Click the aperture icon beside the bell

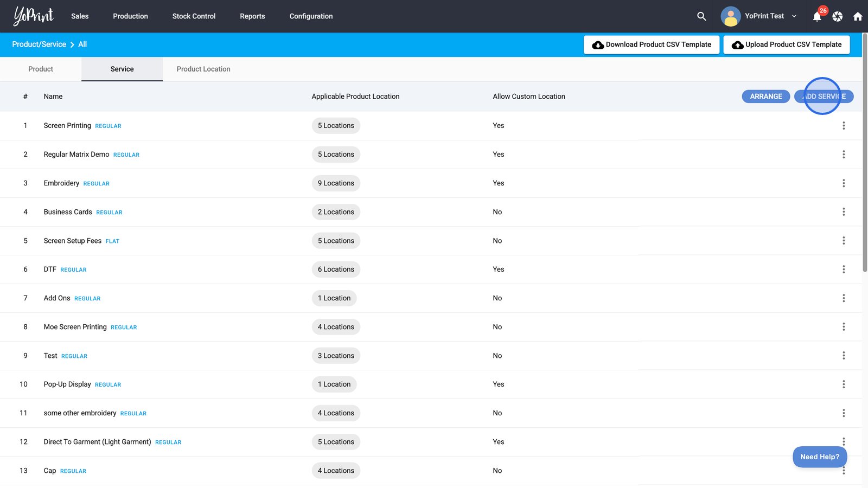click(838, 16)
